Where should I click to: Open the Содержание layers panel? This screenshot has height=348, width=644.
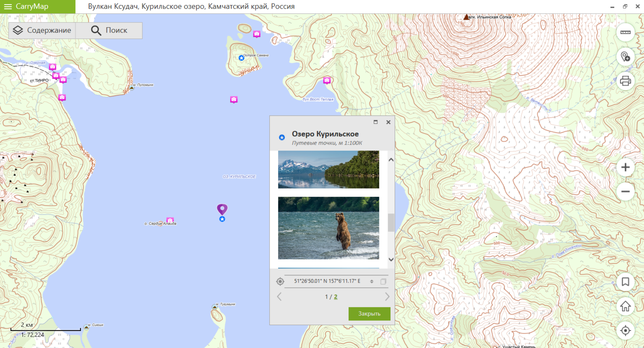(x=42, y=31)
